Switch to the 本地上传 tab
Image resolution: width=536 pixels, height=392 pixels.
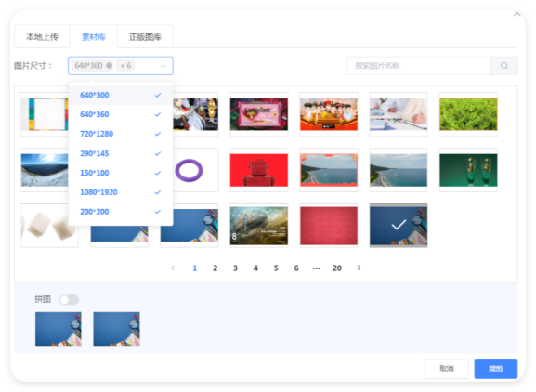coord(42,36)
